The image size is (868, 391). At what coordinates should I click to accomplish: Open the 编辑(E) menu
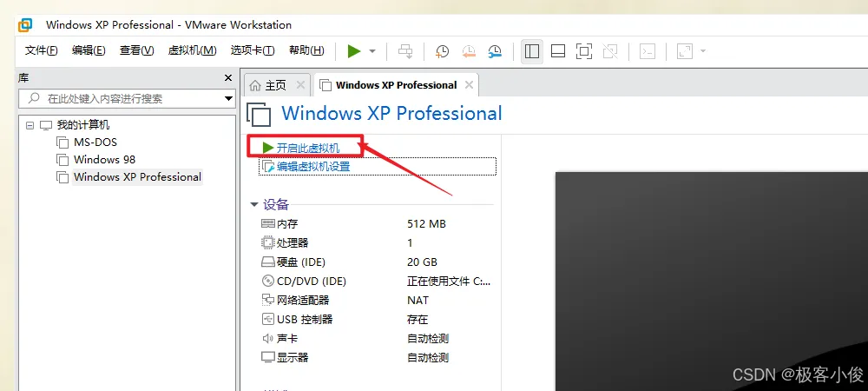pyautogui.click(x=89, y=50)
